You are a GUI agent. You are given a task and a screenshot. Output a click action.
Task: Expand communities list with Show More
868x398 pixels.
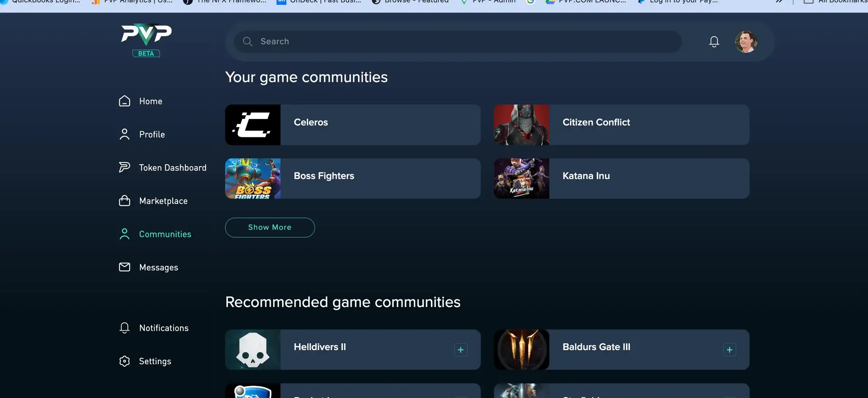click(270, 227)
